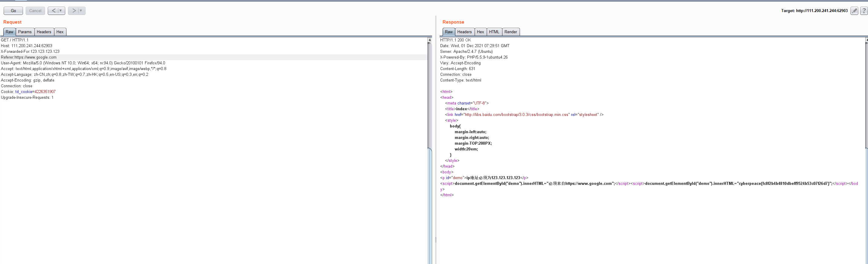Switch to the Response HTML tab
868x264 pixels.
[494, 32]
